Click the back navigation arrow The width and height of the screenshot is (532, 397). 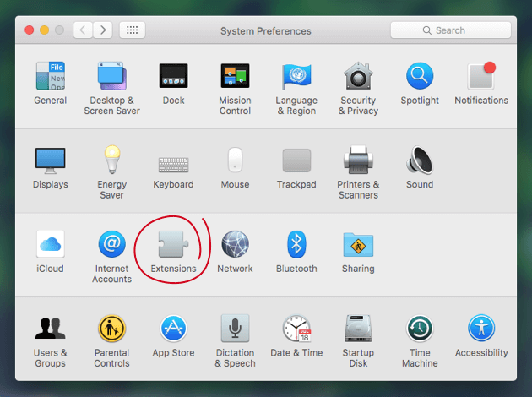click(83, 30)
